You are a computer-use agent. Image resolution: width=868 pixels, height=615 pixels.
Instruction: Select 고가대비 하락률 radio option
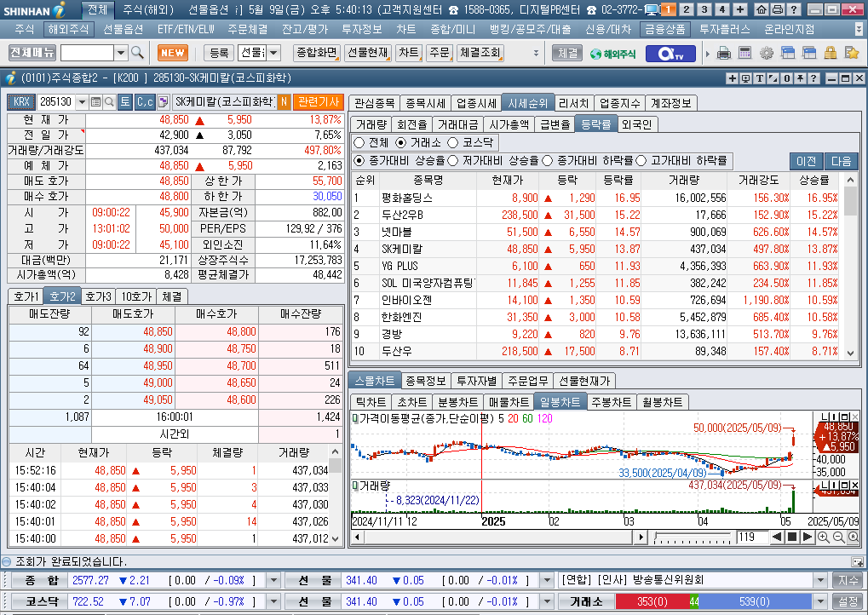click(x=641, y=160)
